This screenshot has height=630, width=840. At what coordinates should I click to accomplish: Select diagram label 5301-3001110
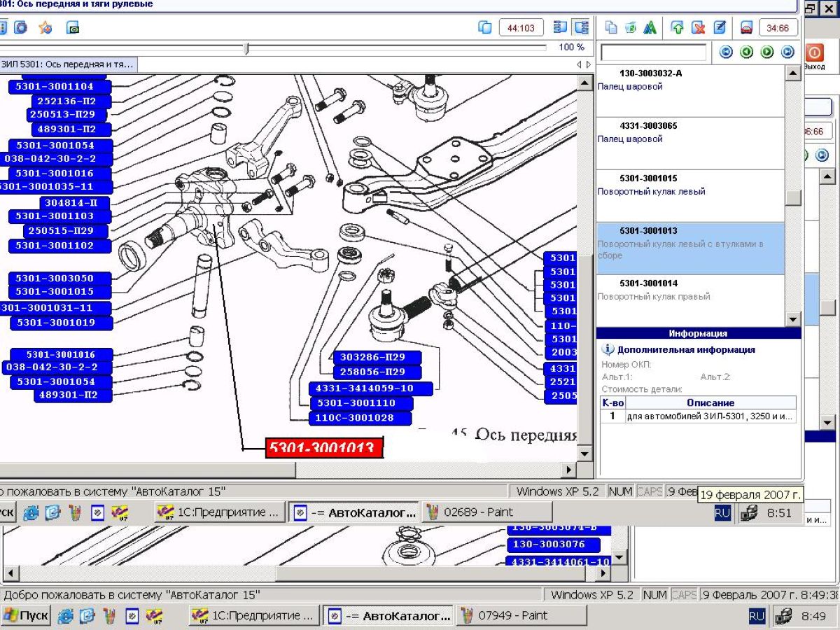coord(360,403)
